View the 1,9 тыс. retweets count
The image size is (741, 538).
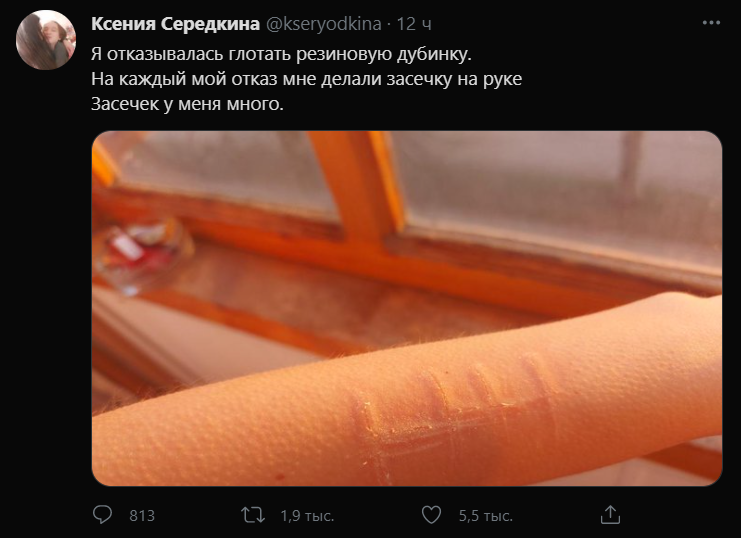(x=307, y=515)
